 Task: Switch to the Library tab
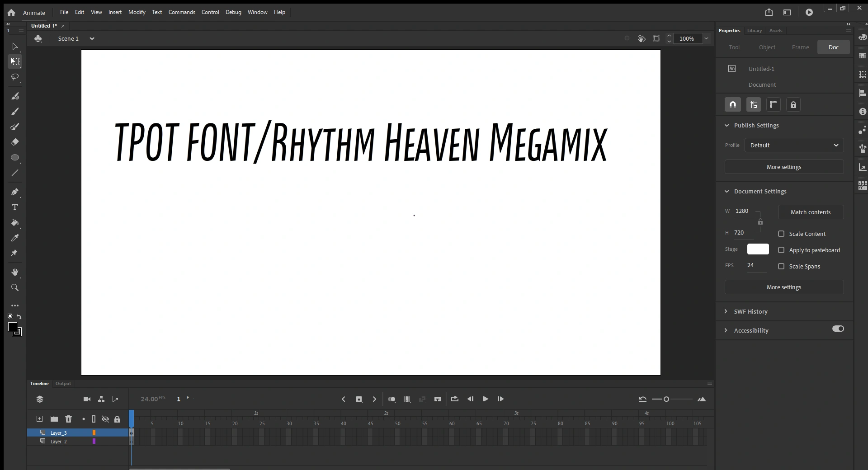754,30
